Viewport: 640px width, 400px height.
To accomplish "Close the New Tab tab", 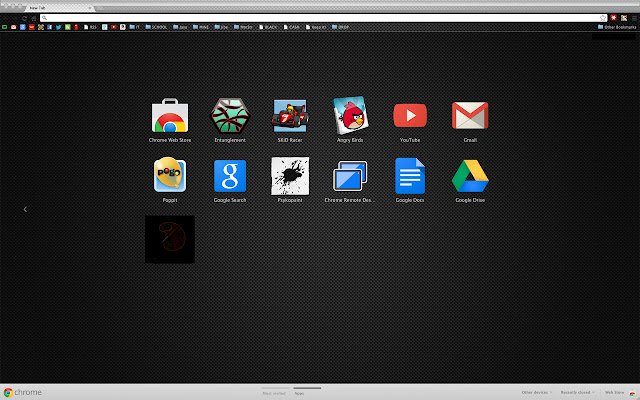I will (x=90, y=8).
